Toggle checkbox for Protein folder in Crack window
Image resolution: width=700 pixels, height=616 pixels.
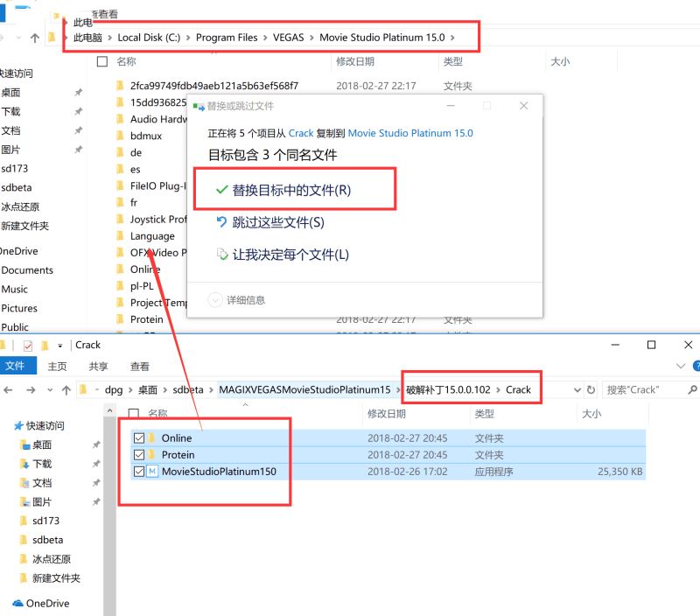(139, 455)
